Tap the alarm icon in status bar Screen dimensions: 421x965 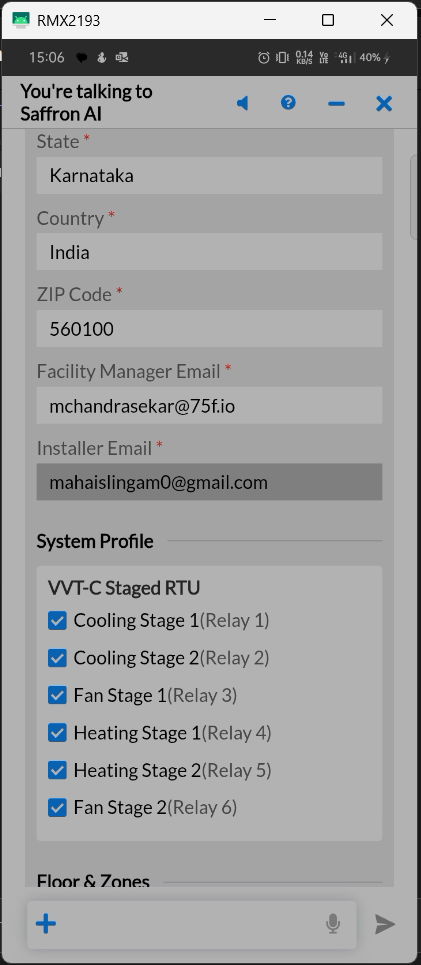(263, 58)
